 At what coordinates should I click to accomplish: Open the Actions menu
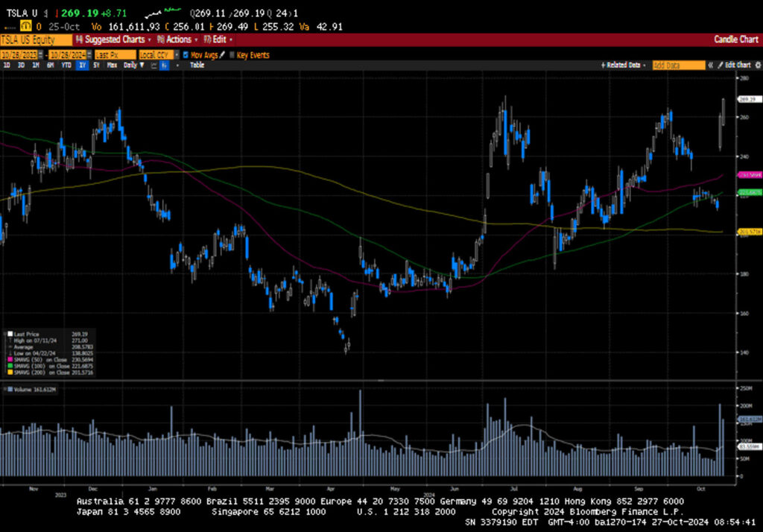coord(177,39)
